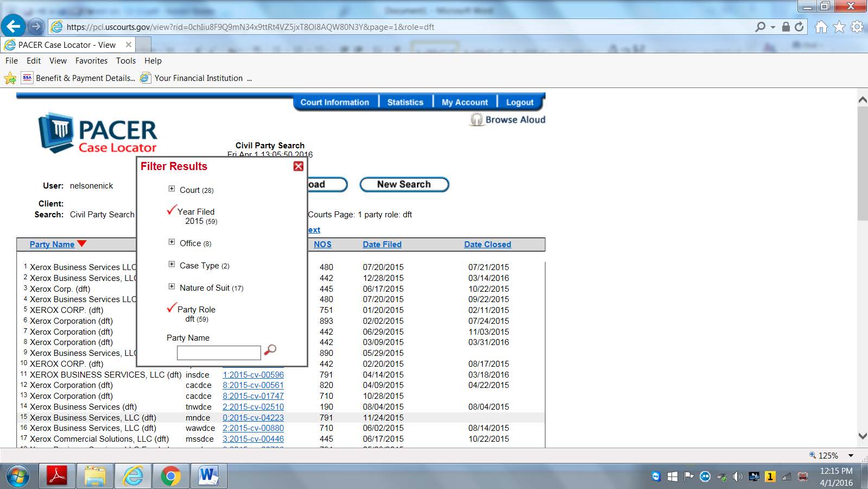Click the browser Home icon

[x=821, y=27]
